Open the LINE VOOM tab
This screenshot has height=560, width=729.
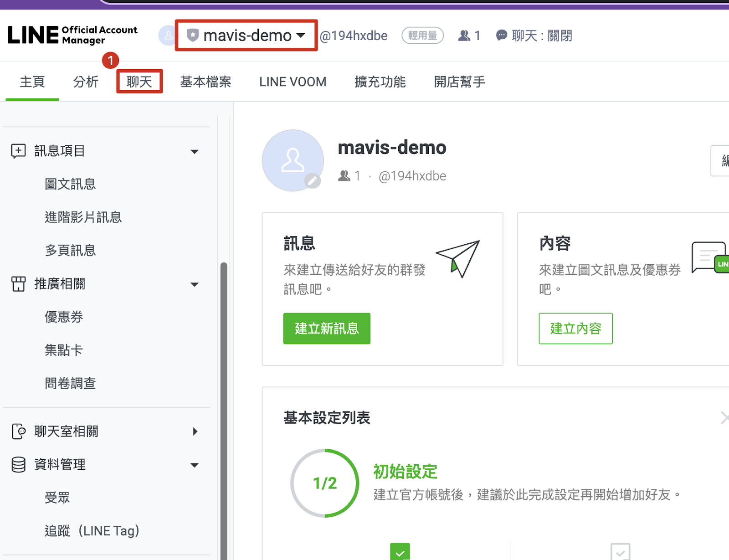click(293, 82)
